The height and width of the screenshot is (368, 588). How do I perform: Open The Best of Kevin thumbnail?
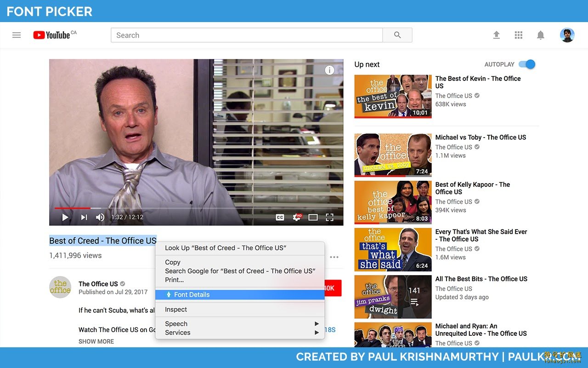tap(393, 96)
